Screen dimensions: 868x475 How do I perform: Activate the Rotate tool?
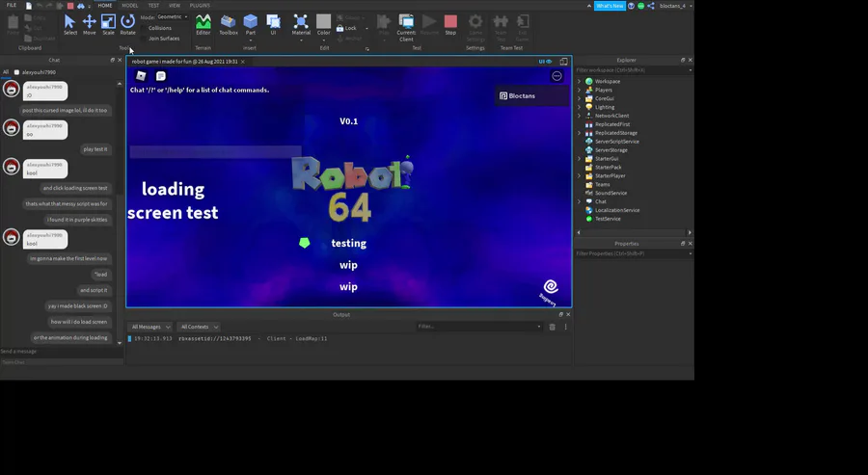coord(127,25)
